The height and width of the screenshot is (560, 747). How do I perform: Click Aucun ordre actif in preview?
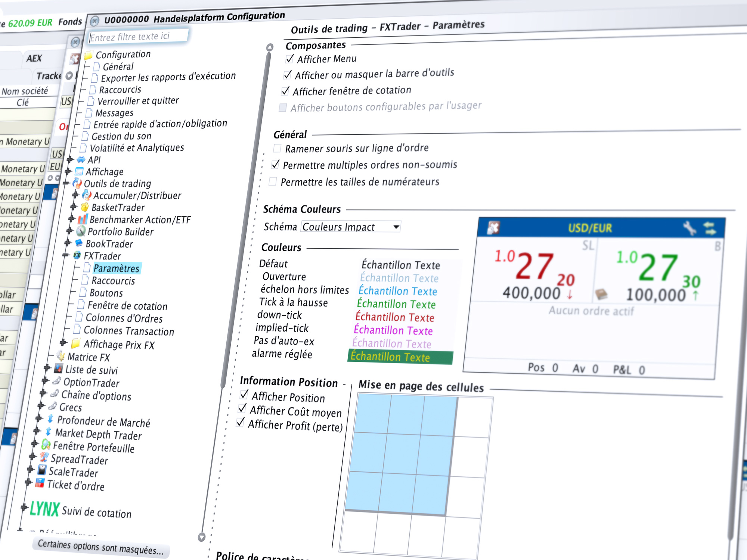[591, 311]
